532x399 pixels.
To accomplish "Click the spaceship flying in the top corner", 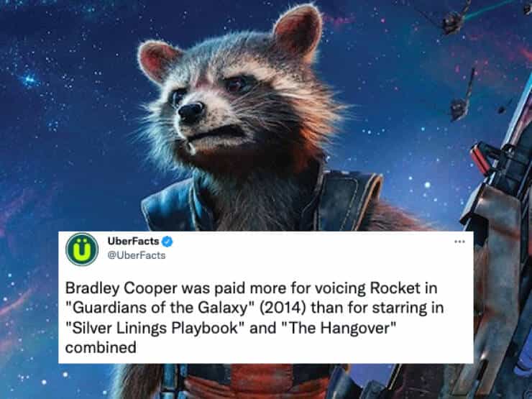I will tap(453, 20).
